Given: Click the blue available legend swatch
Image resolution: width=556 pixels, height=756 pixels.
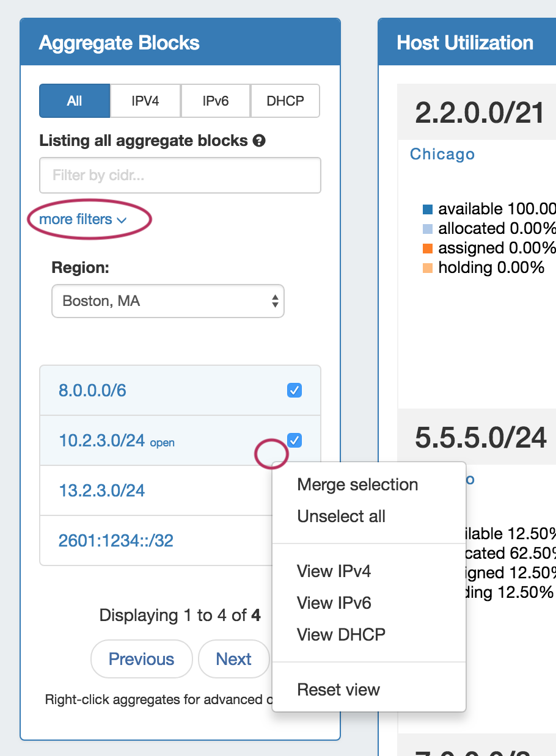Looking at the screenshot, I should [x=428, y=209].
